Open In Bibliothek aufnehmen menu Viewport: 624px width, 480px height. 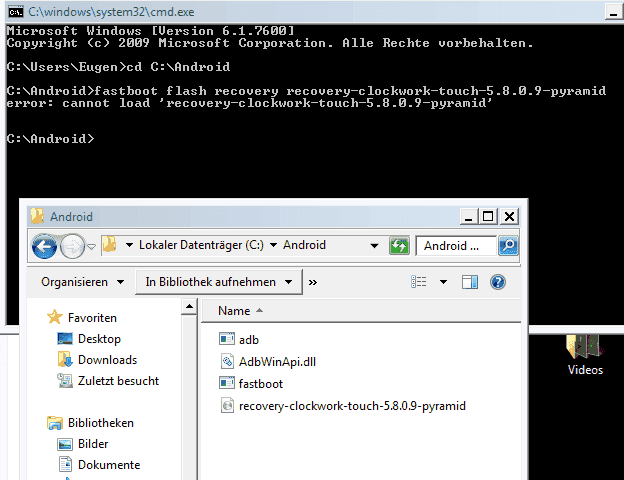[x=219, y=282]
